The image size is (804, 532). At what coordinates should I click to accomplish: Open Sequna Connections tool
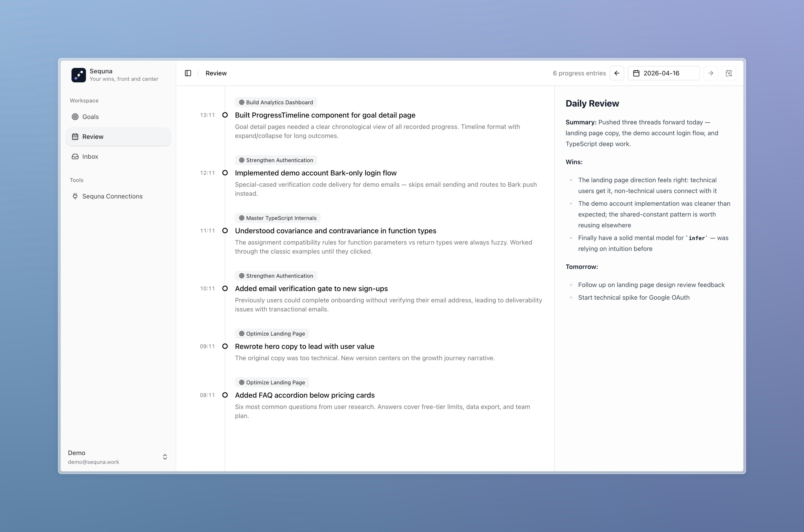(112, 196)
